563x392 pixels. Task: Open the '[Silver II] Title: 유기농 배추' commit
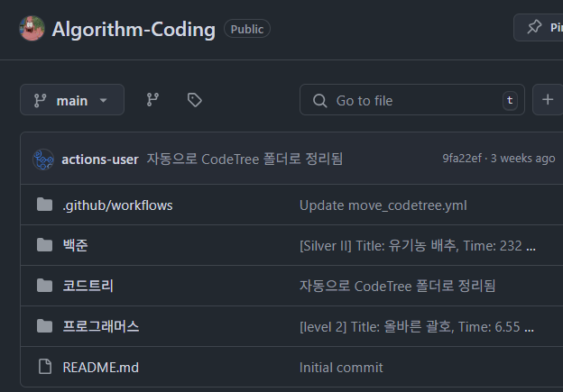click(x=411, y=246)
